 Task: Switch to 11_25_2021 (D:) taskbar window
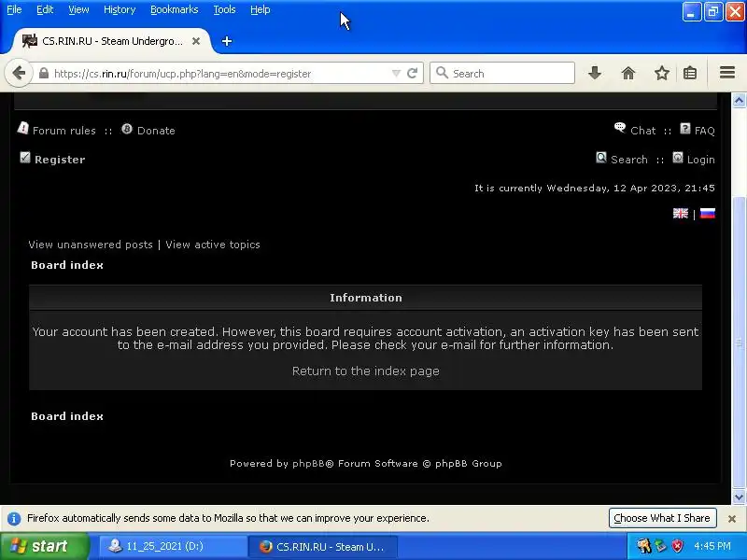pos(173,546)
